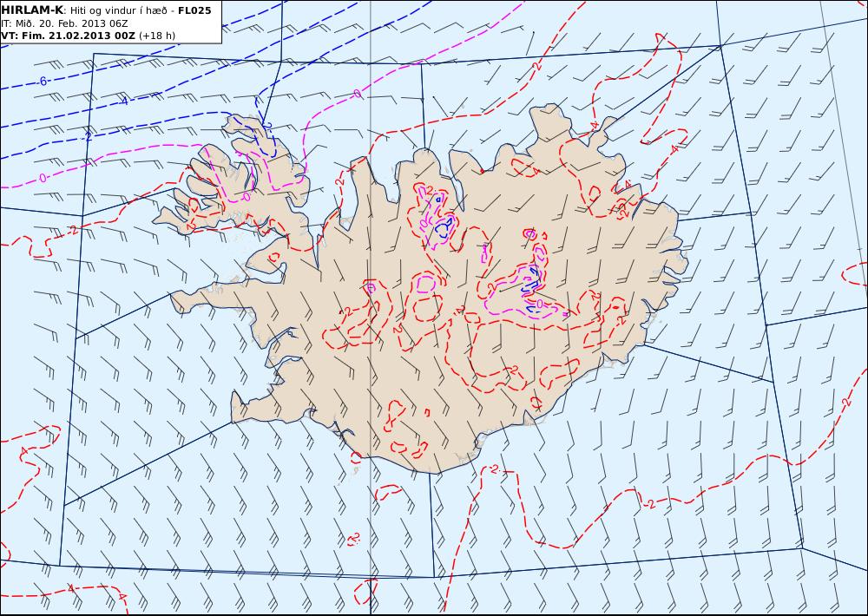Click the 'Hiti og vindur í hæð' title text
The width and height of the screenshot is (868, 616).
(x=118, y=10)
